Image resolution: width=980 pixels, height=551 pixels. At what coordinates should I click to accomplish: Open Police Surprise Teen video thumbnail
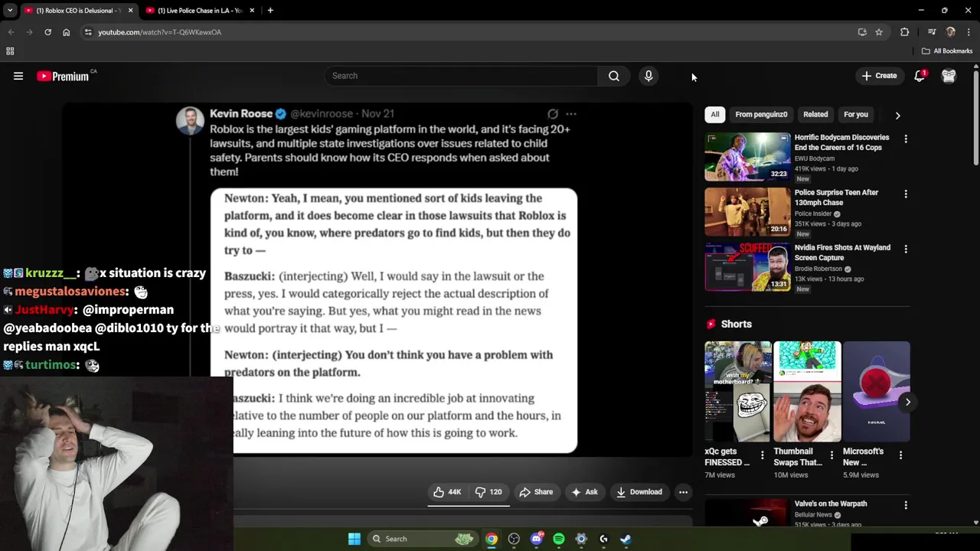pos(747,212)
